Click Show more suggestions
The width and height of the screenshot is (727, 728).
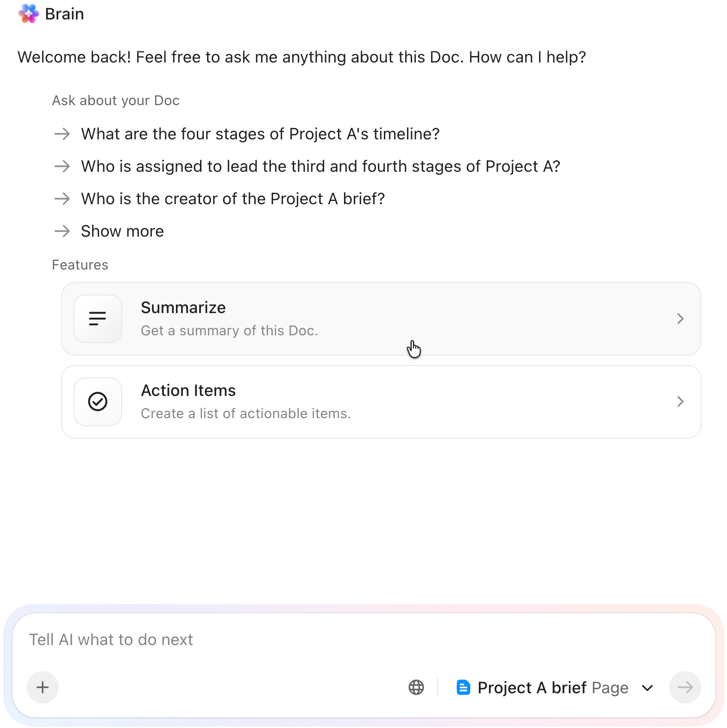122,231
